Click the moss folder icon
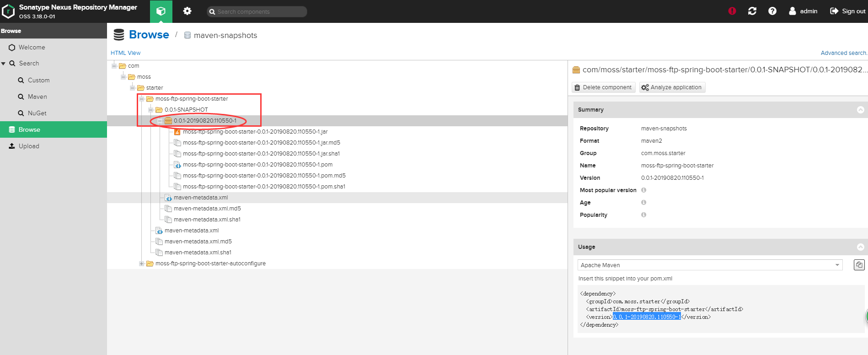 [132, 77]
